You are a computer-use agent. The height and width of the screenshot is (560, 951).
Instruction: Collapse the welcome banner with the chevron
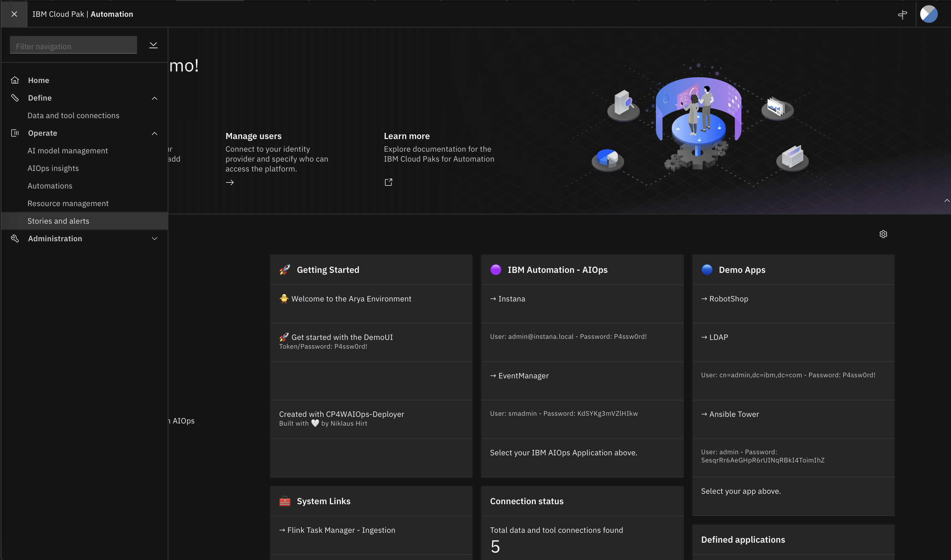tap(947, 201)
